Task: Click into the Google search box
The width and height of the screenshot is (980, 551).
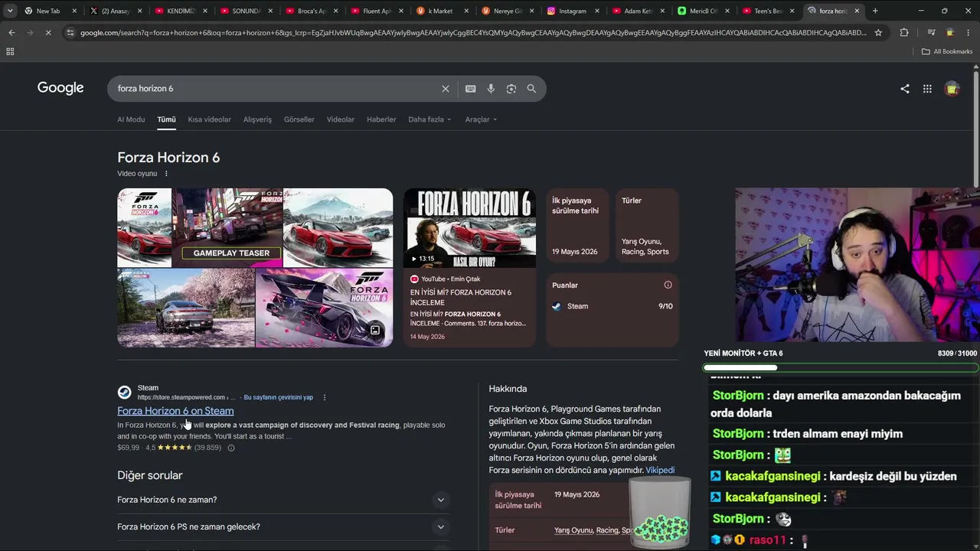Action: pyautogui.click(x=276, y=89)
